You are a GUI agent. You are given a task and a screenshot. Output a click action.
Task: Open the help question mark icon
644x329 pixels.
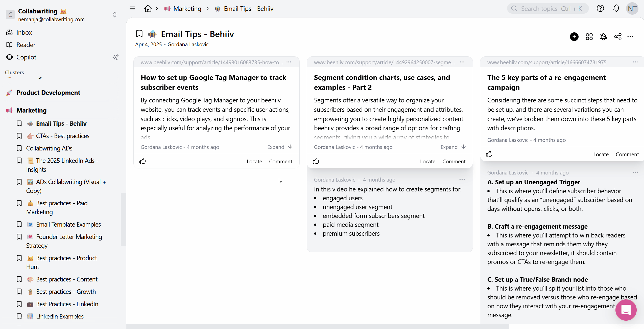tap(600, 9)
